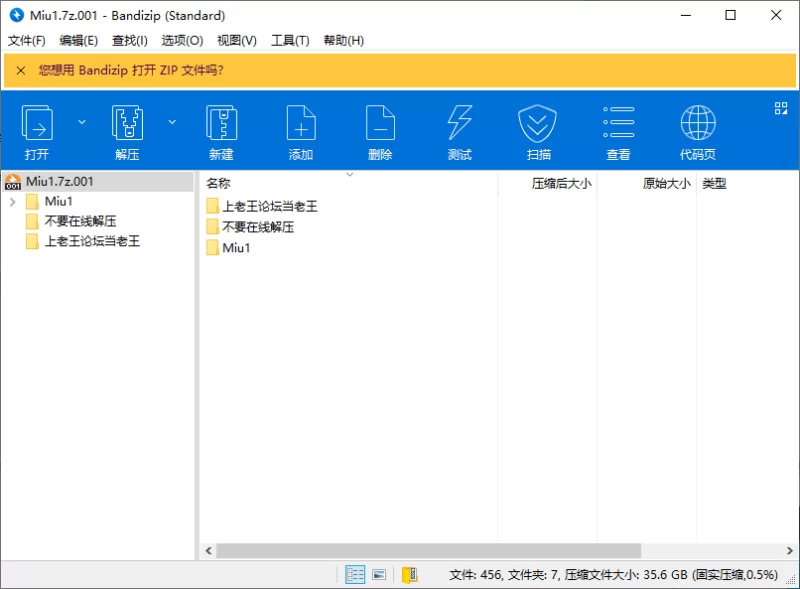Screen dimensions: 800x589
Task: Click the banner link 您想用 Bandizip 打开 ZIP 文件吗?
Action: click(x=131, y=70)
